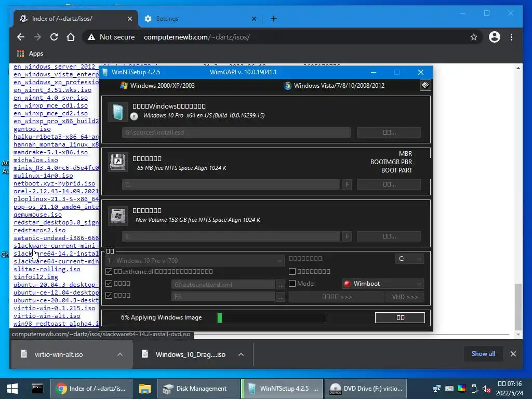Select Windows 2000/XP/2003 tab
Viewport: 532px width, 399px height.
[158, 86]
